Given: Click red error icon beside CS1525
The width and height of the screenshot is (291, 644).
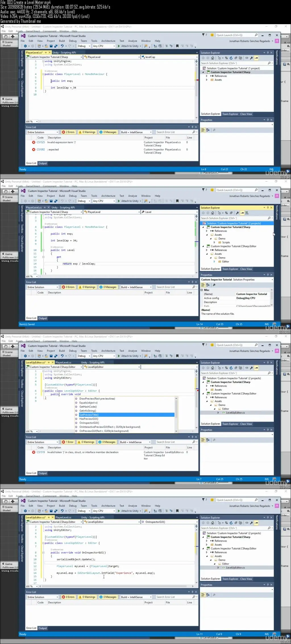Looking at the screenshot, I should point(34,142).
